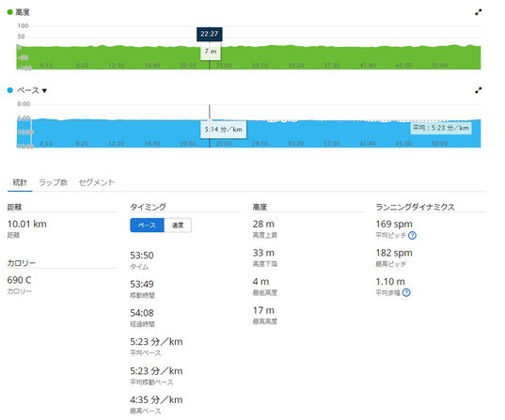Click the green 高度 legend dot
The width and height of the screenshot is (505, 420).
click(x=10, y=12)
